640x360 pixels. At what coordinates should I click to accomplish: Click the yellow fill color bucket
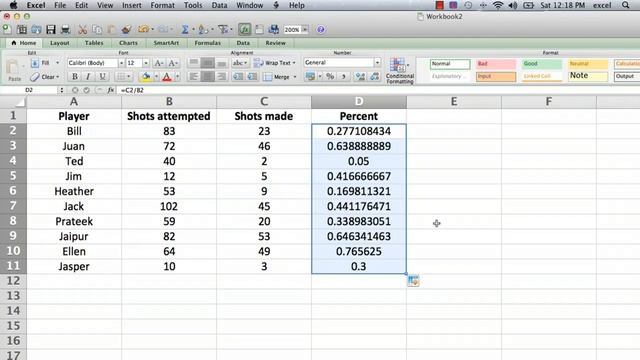coord(145,76)
